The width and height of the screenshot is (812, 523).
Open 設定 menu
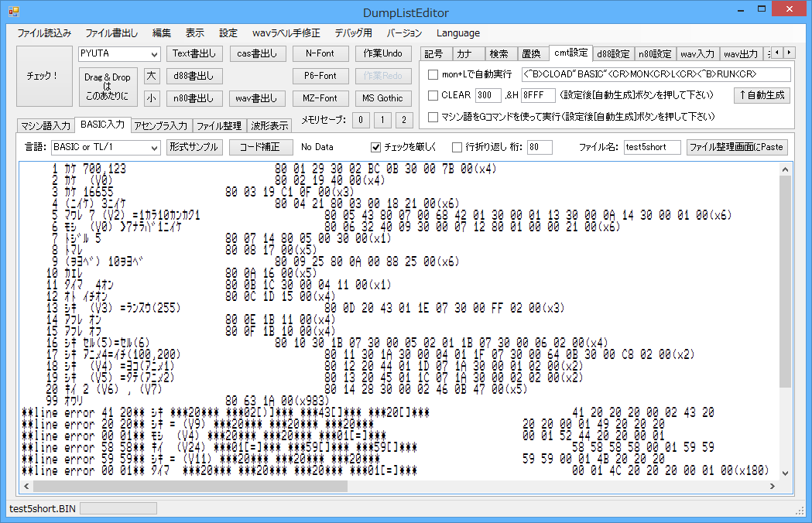pyautogui.click(x=228, y=33)
